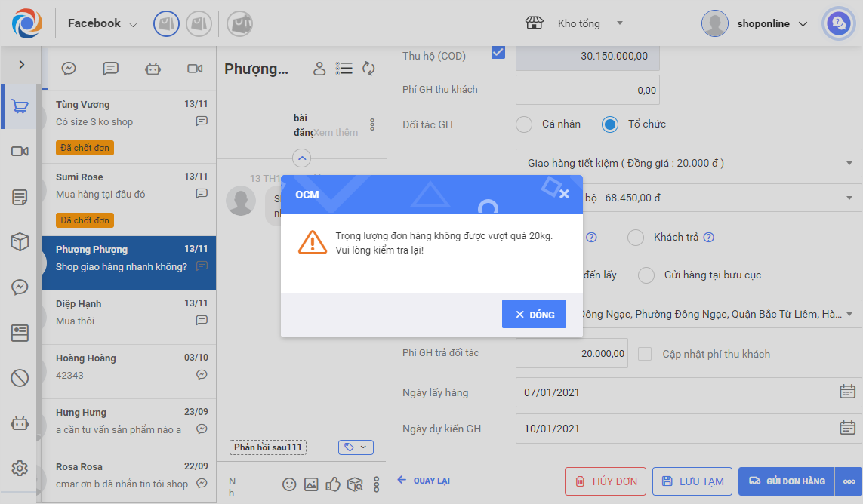Open the Tùng Vương conversation
This screenshot has height=504, width=863.
[x=129, y=127]
